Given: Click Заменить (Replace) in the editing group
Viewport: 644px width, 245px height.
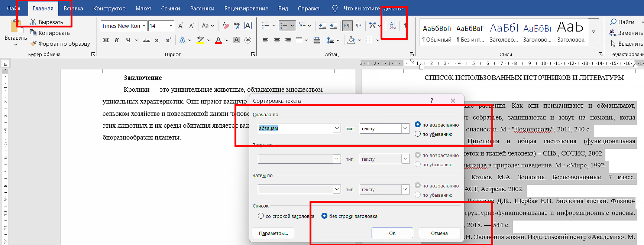Looking at the screenshot, I should (x=626, y=33).
